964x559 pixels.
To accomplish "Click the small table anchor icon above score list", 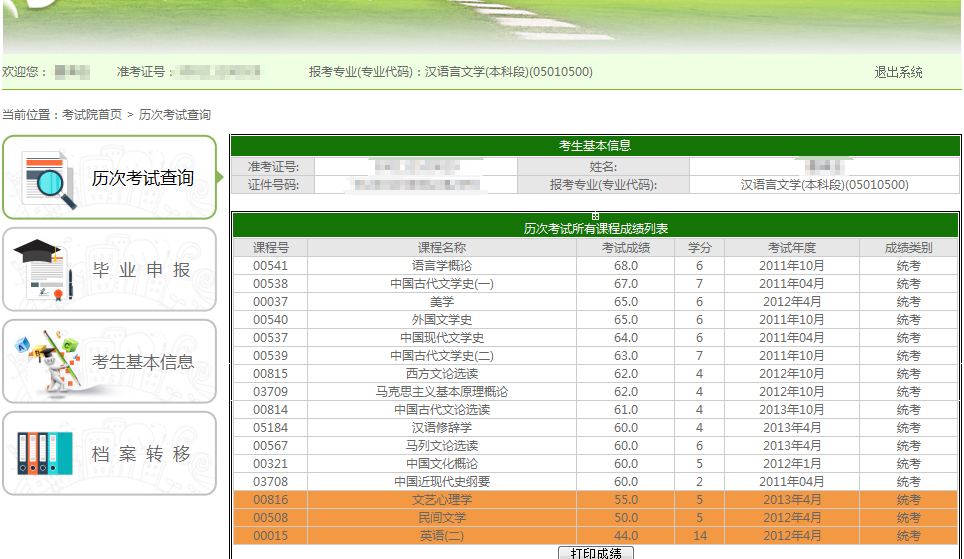I will click(x=595, y=215).
